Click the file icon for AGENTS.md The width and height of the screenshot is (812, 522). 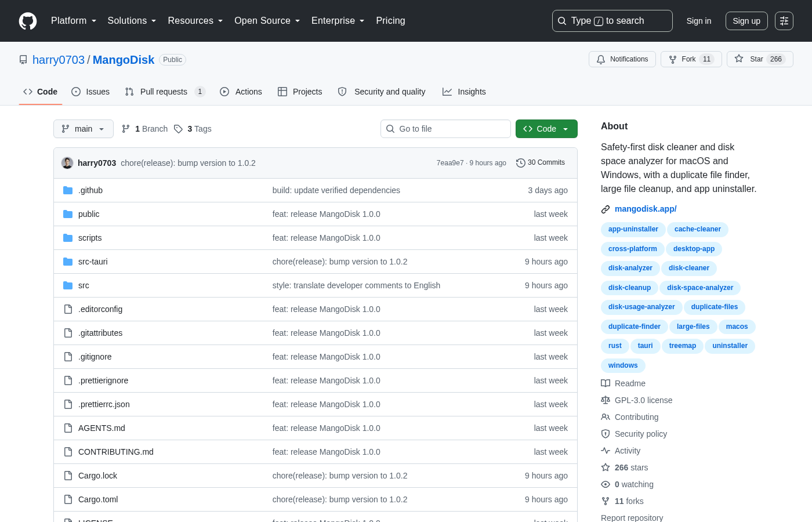[x=68, y=428]
